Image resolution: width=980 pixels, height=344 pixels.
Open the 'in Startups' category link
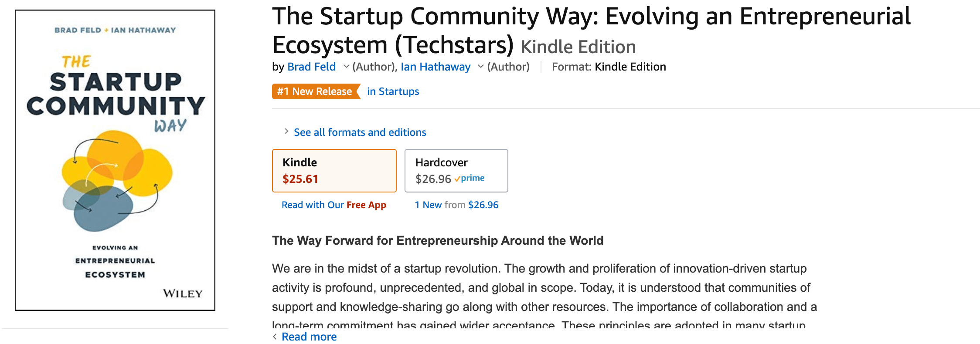[x=393, y=91]
